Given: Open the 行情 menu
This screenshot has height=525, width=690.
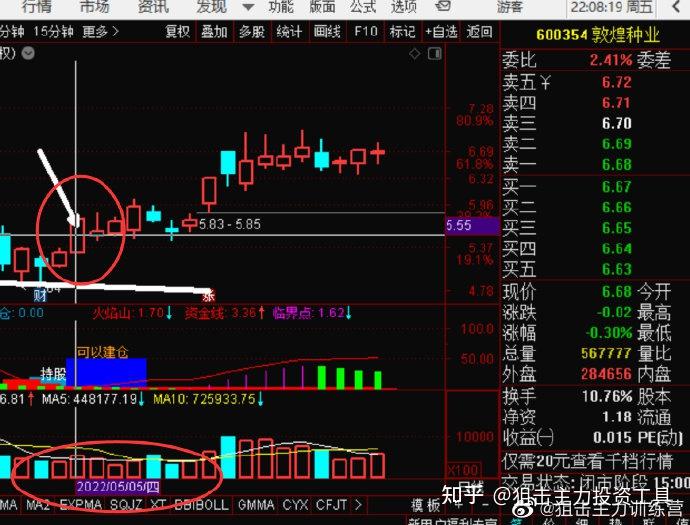Looking at the screenshot, I should (37, 6).
